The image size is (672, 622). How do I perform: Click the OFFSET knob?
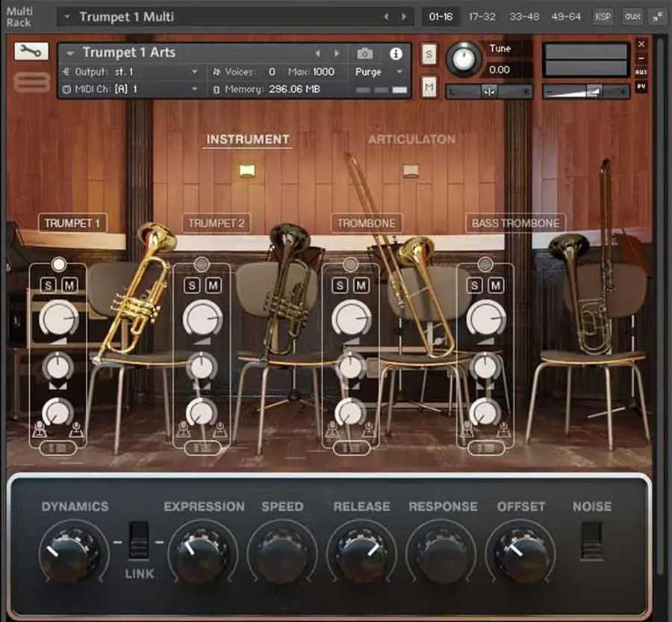520,555
